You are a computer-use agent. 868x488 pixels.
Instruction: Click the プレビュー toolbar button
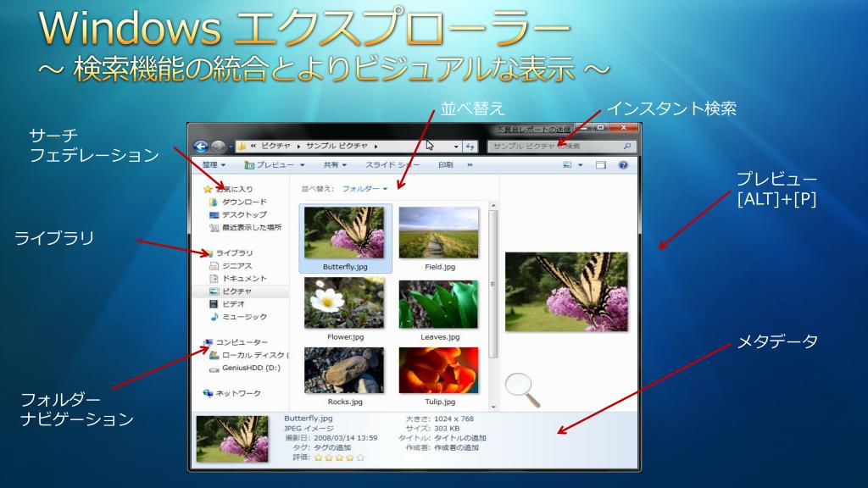pyautogui.click(x=270, y=165)
